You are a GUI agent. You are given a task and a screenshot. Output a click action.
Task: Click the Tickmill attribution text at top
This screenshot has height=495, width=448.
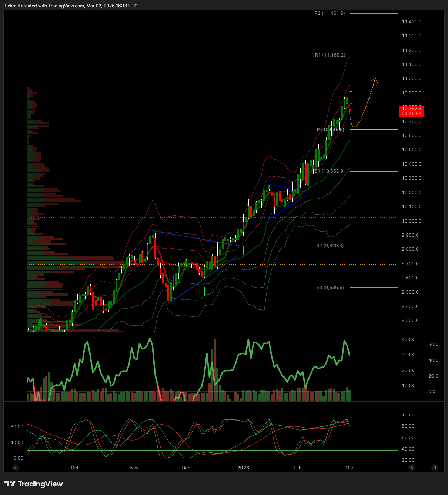tap(70, 6)
